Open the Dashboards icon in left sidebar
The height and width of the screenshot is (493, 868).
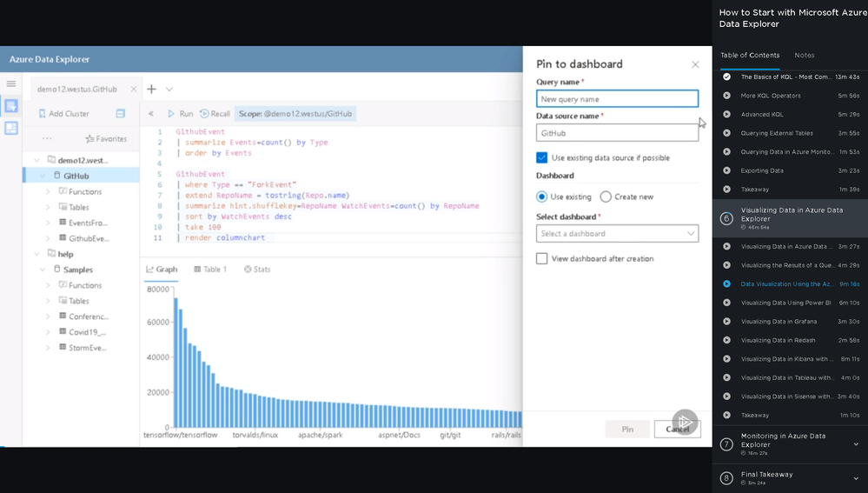(x=11, y=128)
